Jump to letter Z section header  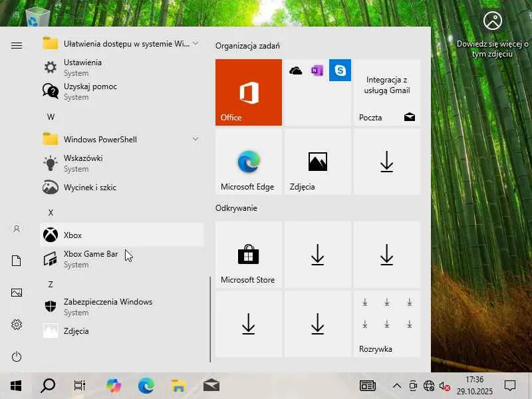[x=51, y=285]
